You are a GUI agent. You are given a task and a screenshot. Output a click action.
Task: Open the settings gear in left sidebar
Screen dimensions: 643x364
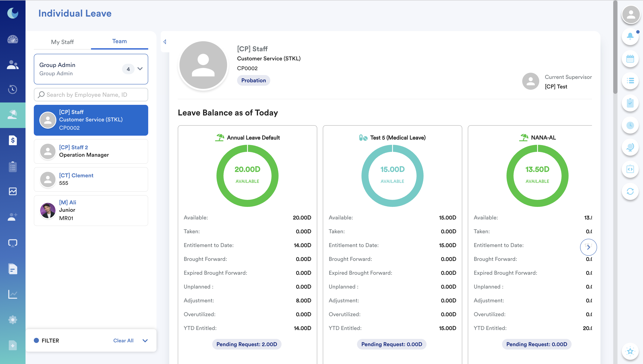tap(13, 320)
